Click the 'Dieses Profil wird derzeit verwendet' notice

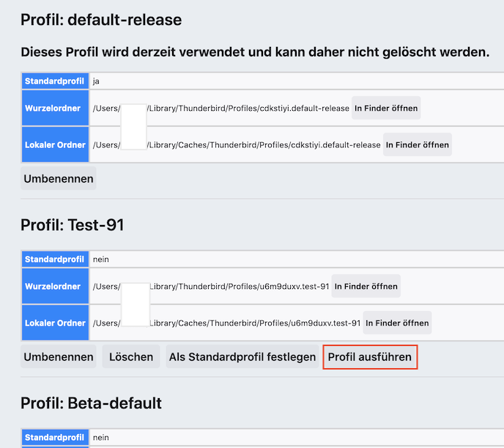point(255,53)
